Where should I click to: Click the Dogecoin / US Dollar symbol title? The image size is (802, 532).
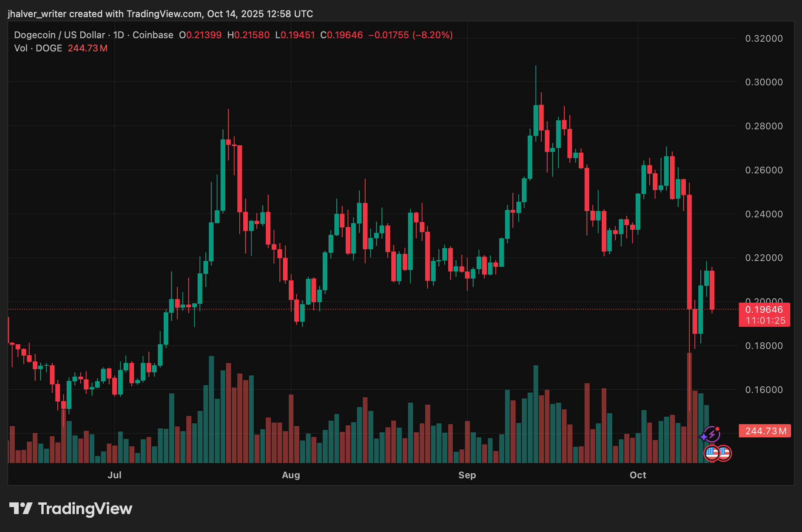59,35
